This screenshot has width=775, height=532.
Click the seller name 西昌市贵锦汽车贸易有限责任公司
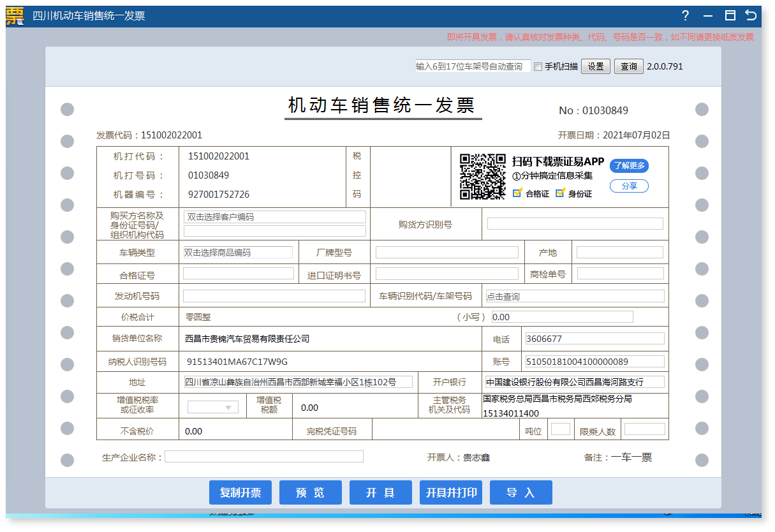(x=247, y=339)
